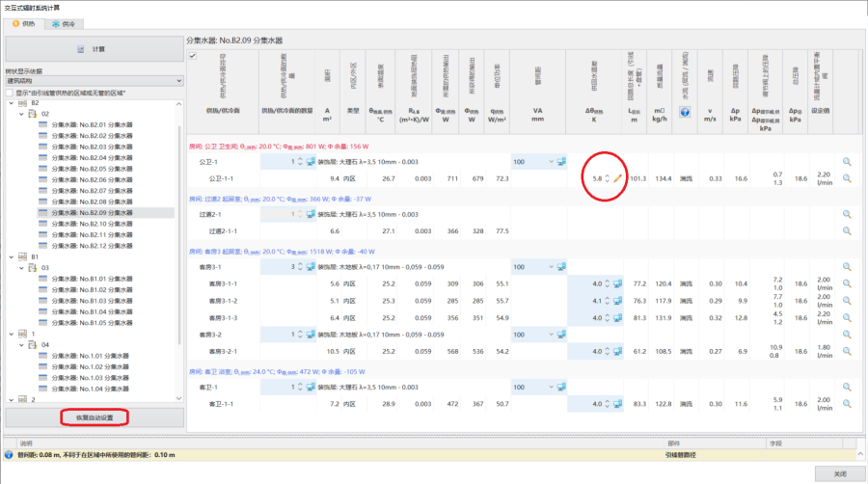The height and width of the screenshot is (484, 868).
Task: Toggle the select-all checkbox in table header
Action: [x=193, y=56]
